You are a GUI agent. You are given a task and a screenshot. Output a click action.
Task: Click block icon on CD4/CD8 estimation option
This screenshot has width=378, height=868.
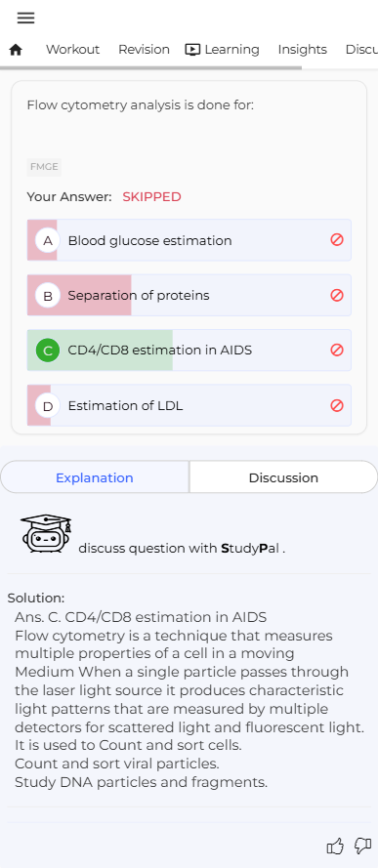[x=337, y=350]
